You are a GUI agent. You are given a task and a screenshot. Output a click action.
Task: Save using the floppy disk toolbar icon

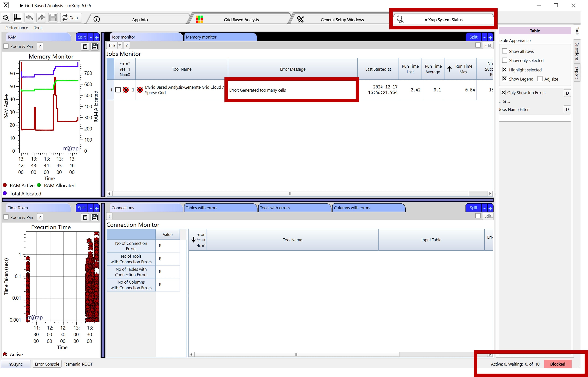click(53, 17)
